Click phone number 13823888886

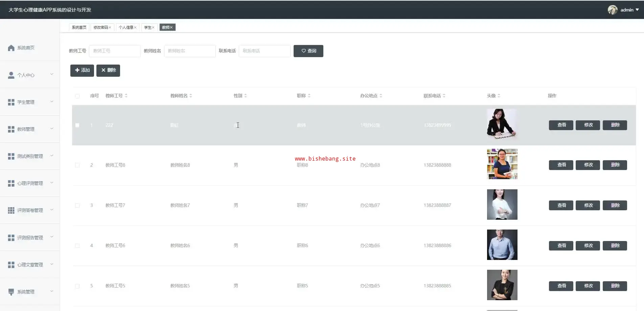click(x=437, y=245)
